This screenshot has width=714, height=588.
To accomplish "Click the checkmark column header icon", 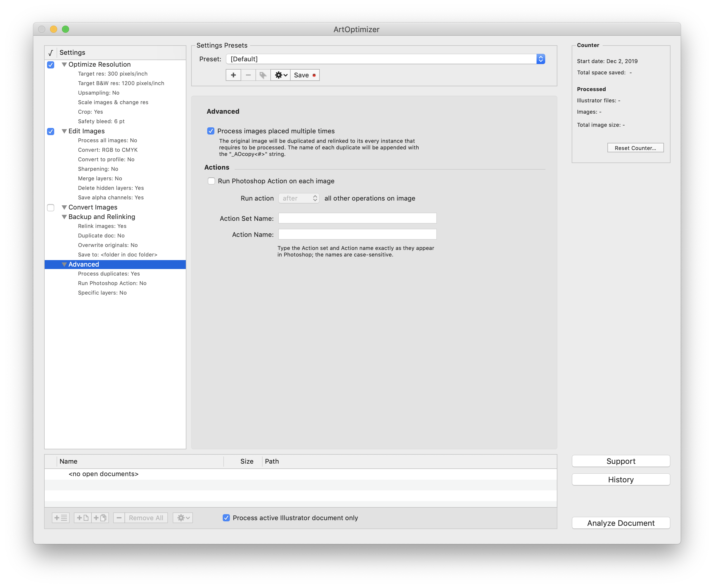I will [x=51, y=53].
